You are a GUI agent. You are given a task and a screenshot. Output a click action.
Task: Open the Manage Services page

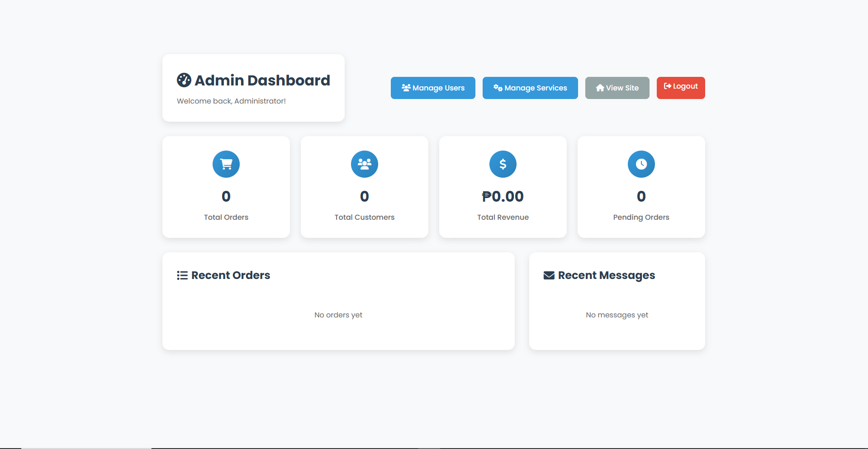click(x=530, y=88)
